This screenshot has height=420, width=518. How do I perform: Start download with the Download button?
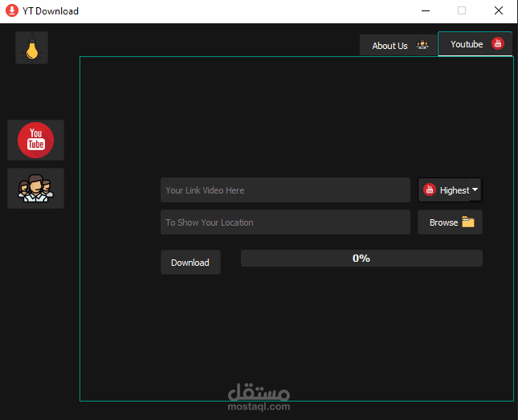(x=190, y=263)
